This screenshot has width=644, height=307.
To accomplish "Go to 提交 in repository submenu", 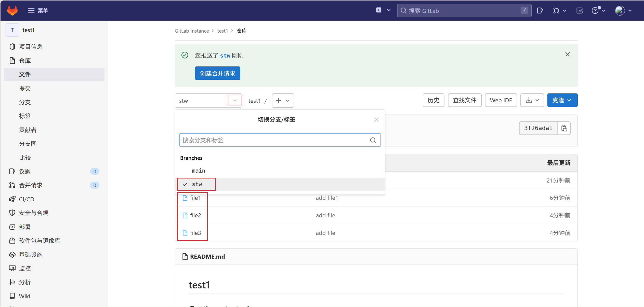I will [x=25, y=88].
